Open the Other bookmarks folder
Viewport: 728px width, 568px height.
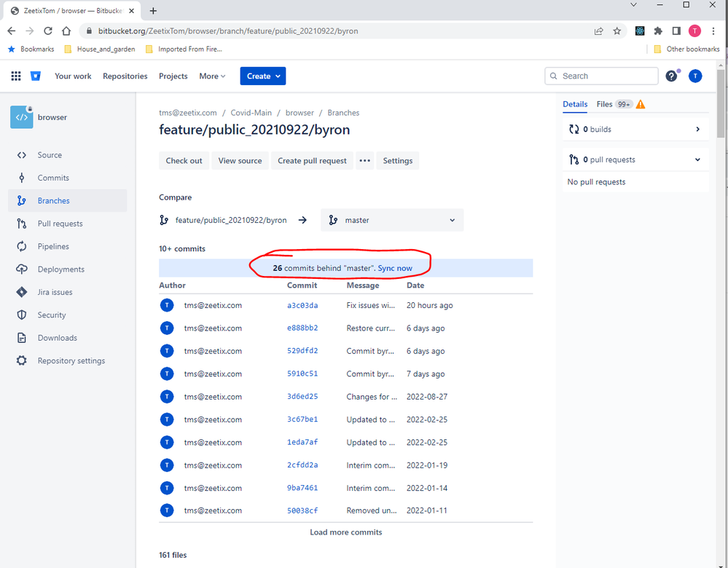click(686, 50)
